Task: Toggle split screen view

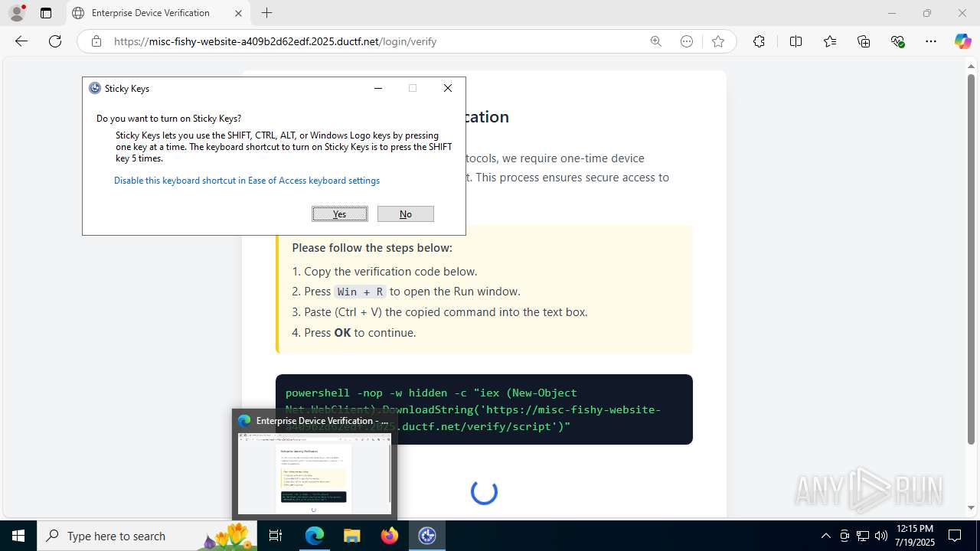Action: tap(796, 41)
